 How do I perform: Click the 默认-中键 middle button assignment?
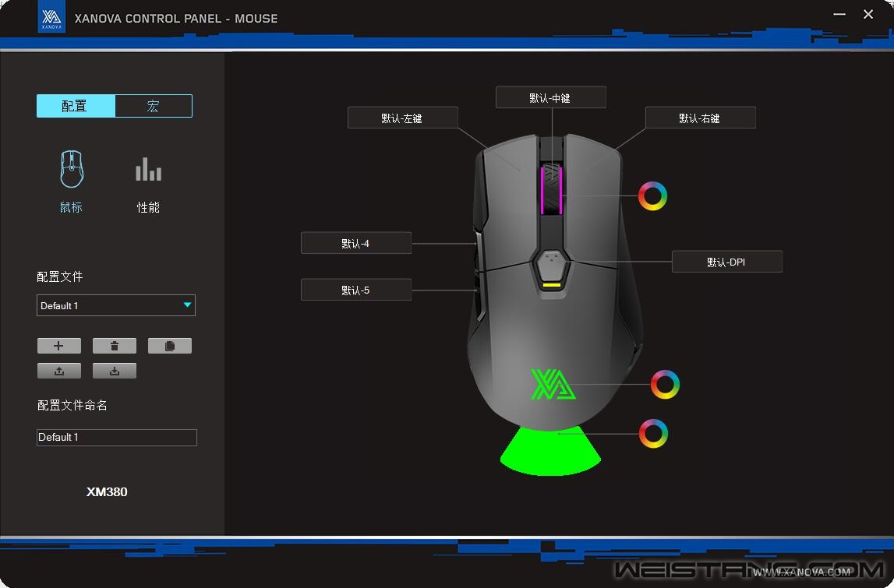(x=550, y=98)
